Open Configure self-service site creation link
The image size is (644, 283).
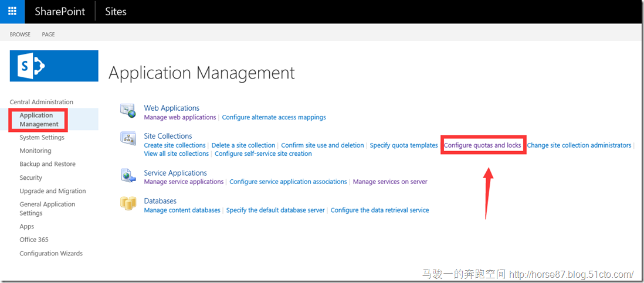263,154
